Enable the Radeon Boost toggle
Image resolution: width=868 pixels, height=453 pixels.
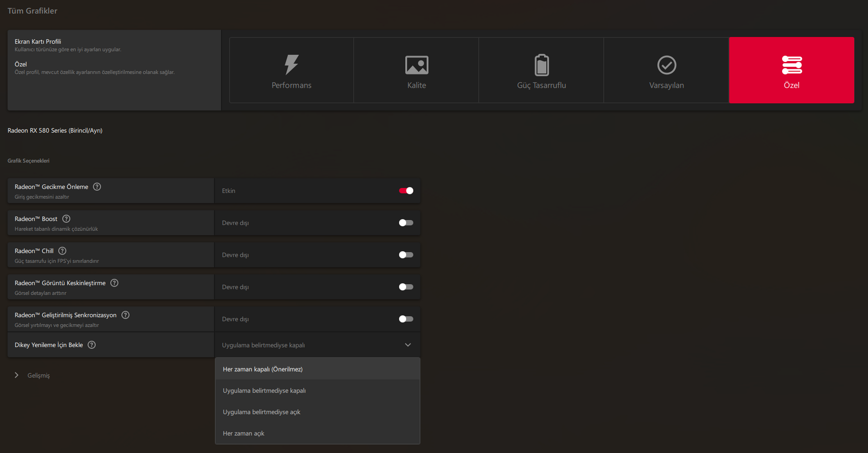pyautogui.click(x=406, y=223)
